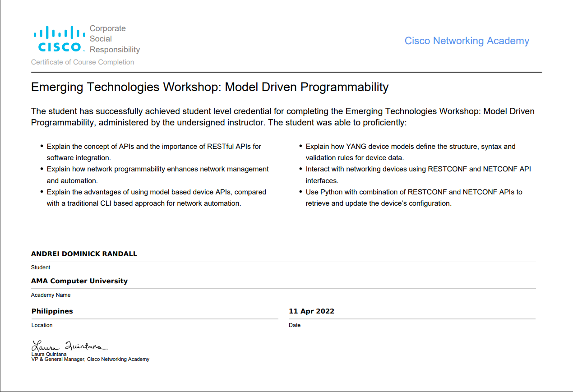The image size is (573, 392).
Task: Click the RESTful APIs bullet point
Action: tap(154, 152)
